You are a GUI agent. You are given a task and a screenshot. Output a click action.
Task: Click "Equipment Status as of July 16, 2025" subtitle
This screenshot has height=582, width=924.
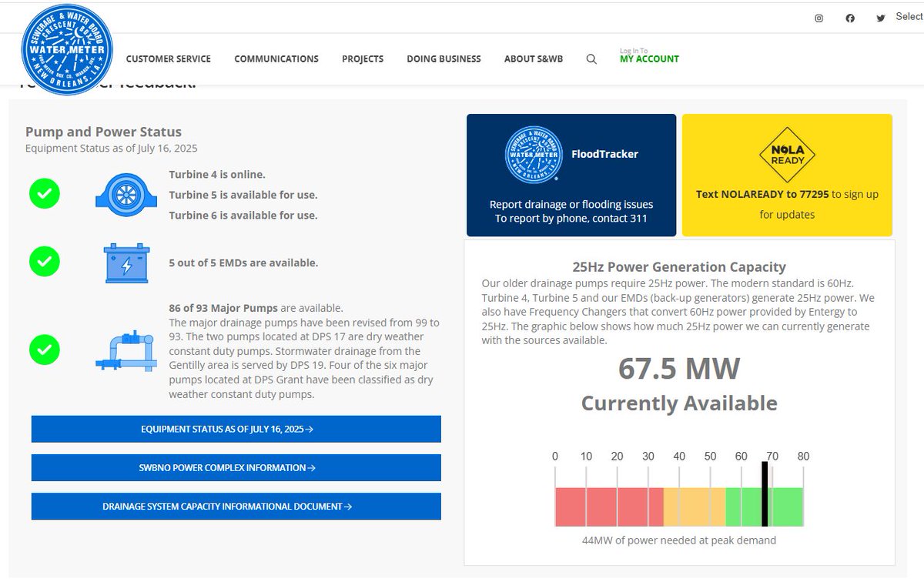tap(112, 148)
